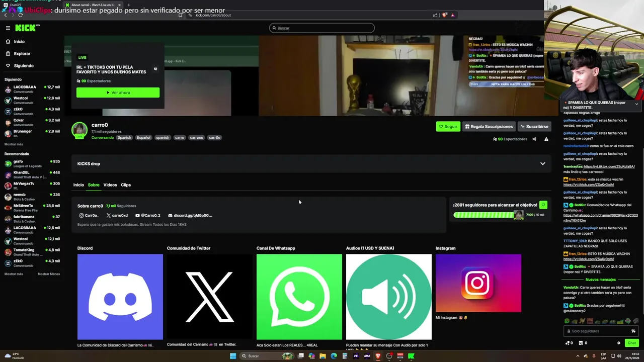Click the follower goal progress bar
The image size is (644, 362).
tap(489, 215)
